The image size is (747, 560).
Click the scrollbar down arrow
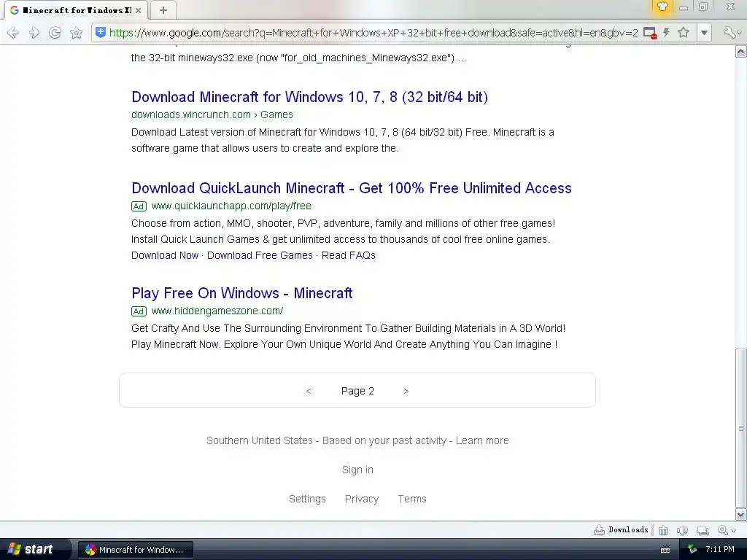click(741, 514)
